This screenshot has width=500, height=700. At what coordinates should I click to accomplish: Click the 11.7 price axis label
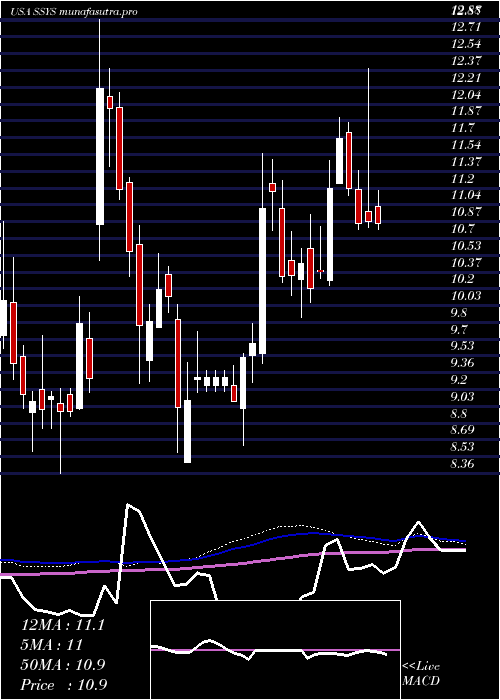click(462, 128)
